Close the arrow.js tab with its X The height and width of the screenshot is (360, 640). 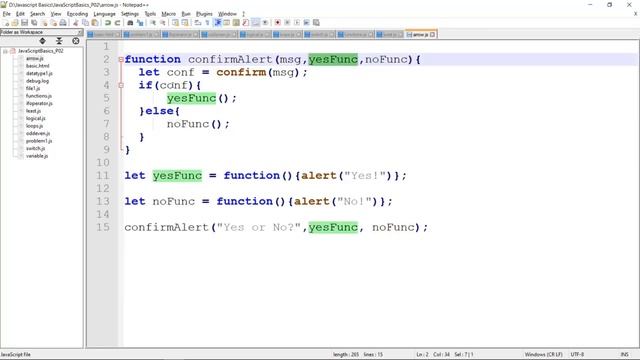[433, 35]
